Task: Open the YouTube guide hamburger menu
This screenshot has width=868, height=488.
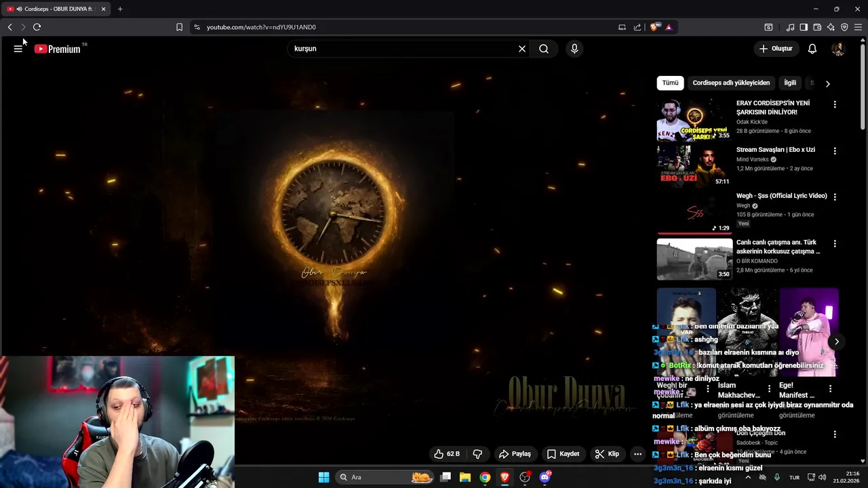Action: point(18,49)
